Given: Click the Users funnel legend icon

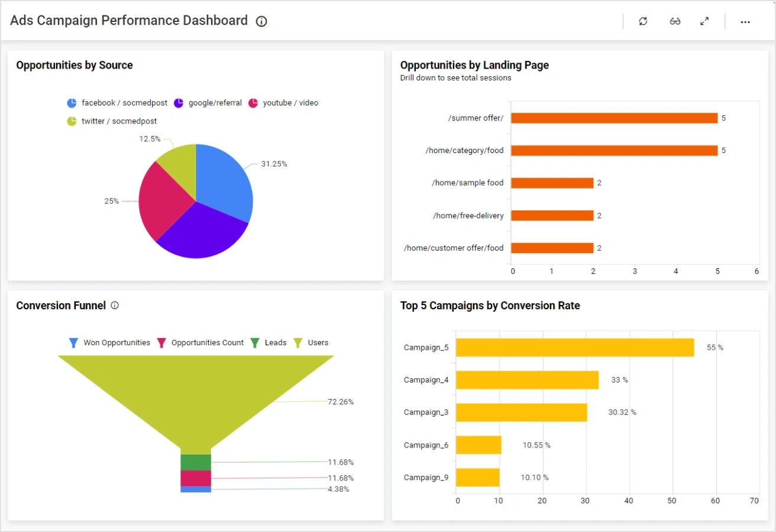Looking at the screenshot, I should pyautogui.click(x=298, y=343).
